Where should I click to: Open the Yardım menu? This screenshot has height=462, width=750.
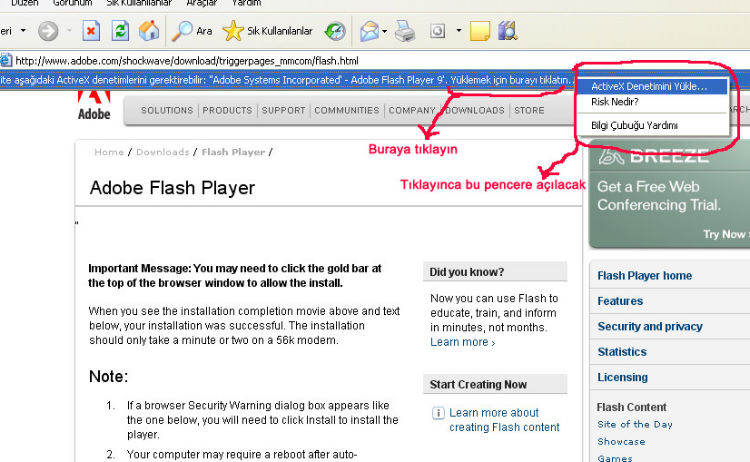[x=246, y=3]
